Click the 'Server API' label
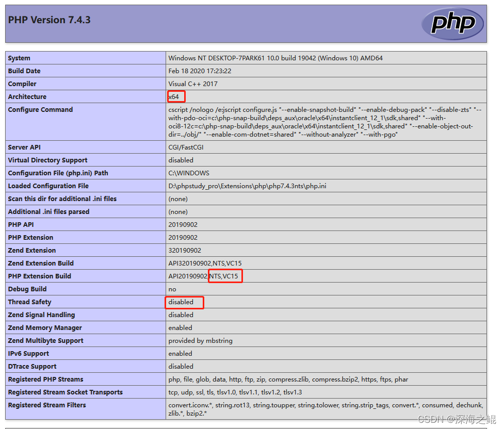Screen dimensions: 504x429 tap(24, 147)
